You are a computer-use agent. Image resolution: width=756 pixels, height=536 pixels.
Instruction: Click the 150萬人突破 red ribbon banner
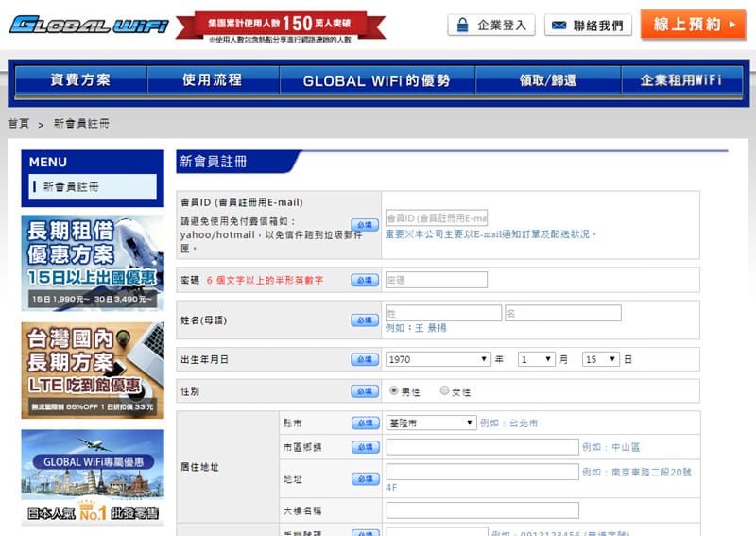point(280,27)
